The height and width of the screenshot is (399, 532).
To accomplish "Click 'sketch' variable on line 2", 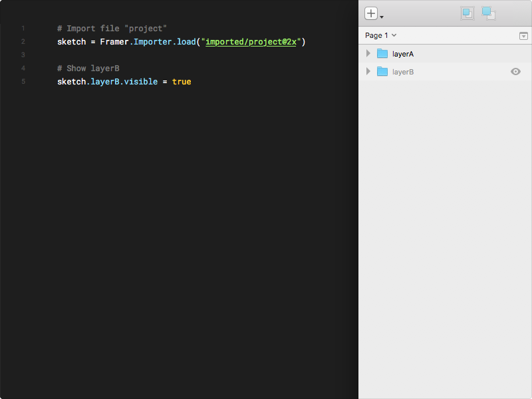I will (x=71, y=42).
